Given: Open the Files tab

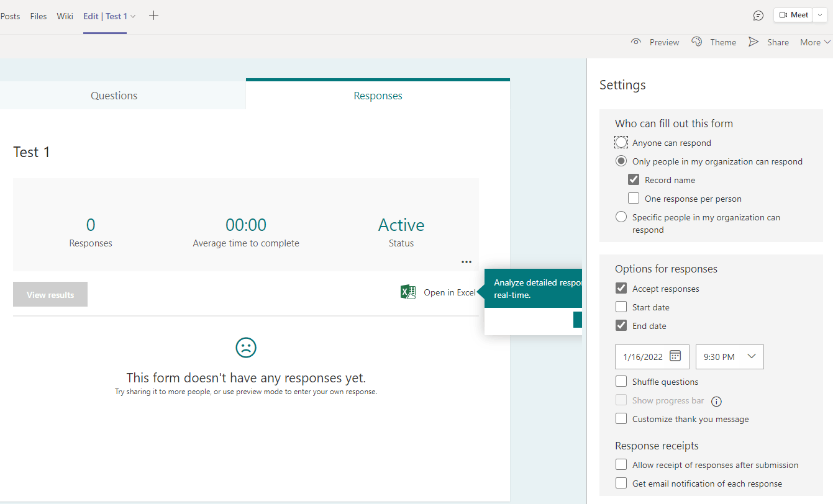Looking at the screenshot, I should (39, 16).
